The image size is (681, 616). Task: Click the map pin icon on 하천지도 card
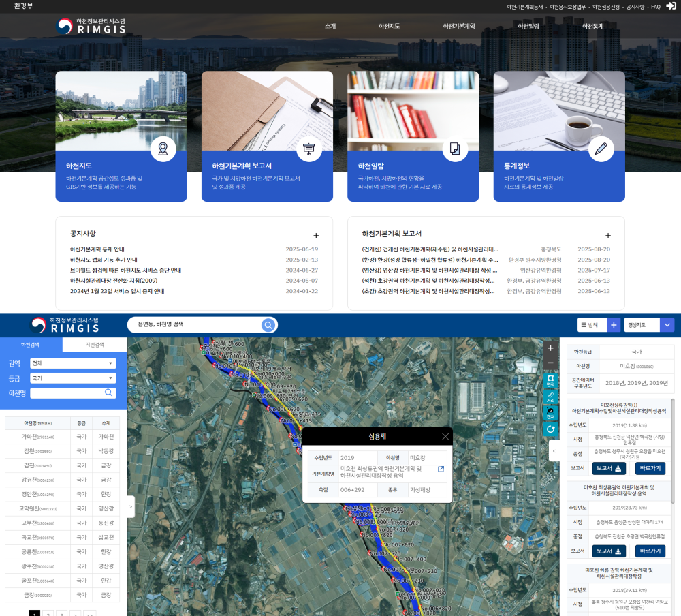163,149
